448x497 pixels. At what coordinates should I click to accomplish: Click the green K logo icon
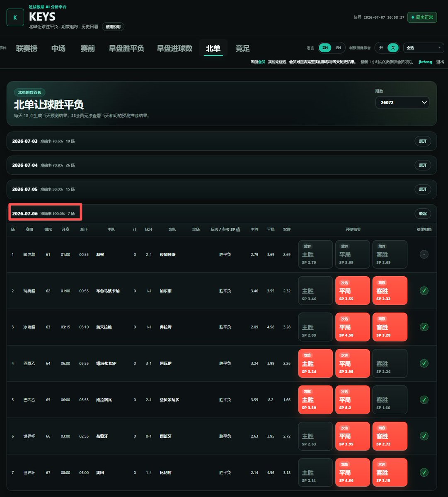coord(15,17)
